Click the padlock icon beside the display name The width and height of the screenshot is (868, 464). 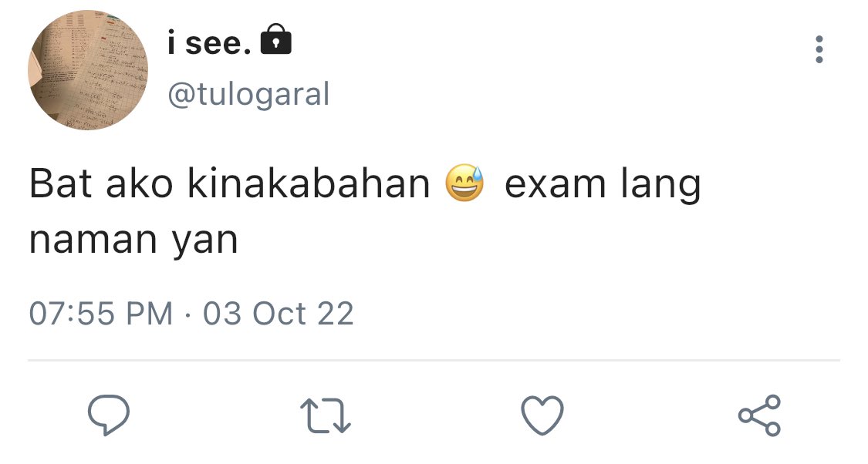pyautogui.click(x=275, y=39)
